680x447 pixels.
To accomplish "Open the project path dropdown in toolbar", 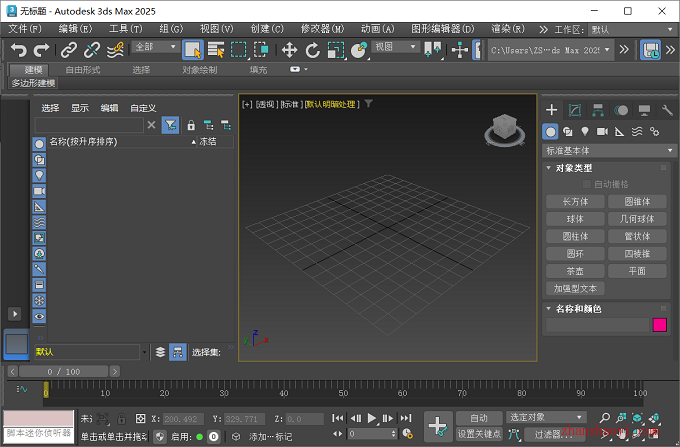I will coord(550,50).
